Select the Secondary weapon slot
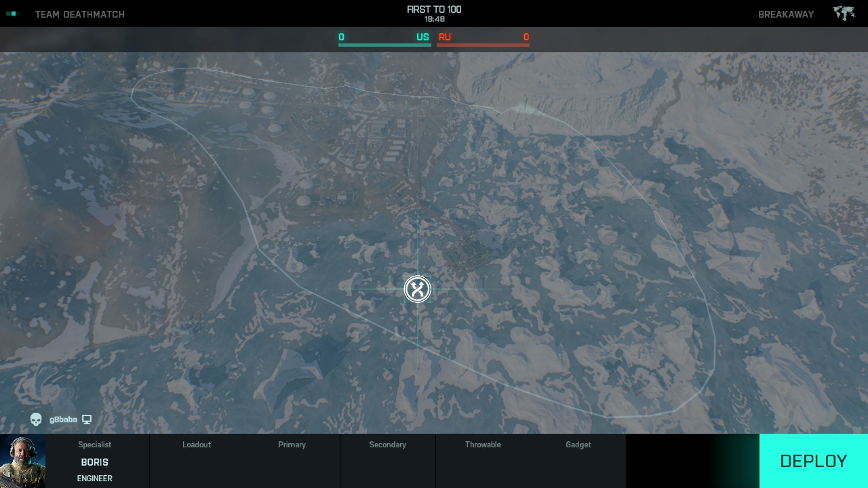Screen dimensions: 868x488 click(387, 461)
